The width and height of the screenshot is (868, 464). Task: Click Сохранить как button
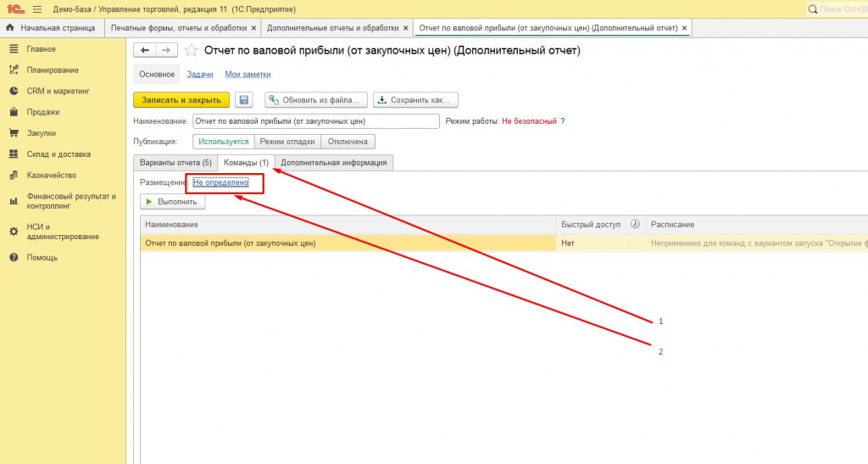tap(415, 99)
